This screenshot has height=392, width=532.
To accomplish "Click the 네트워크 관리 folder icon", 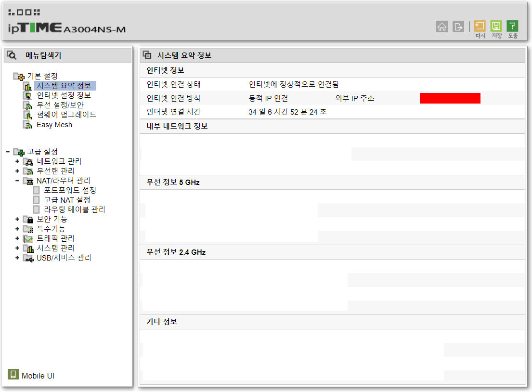I will click(28, 161).
